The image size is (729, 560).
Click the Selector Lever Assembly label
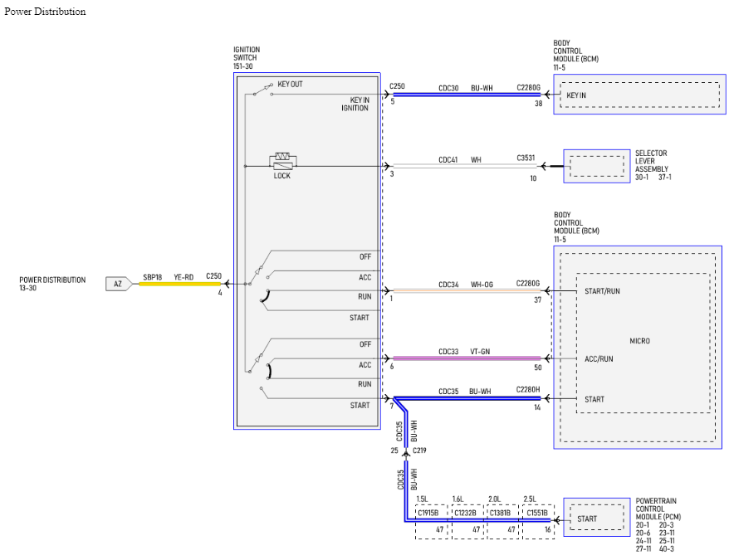[x=651, y=161]
